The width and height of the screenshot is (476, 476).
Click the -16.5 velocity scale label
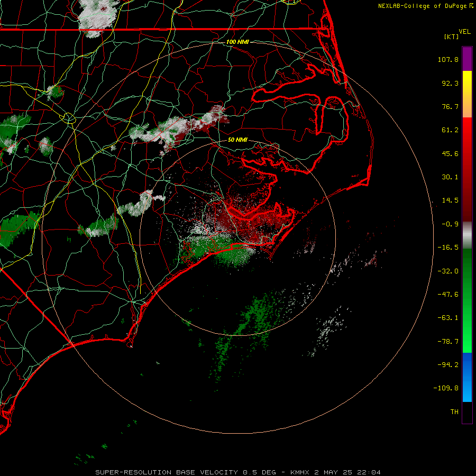pyautogui.click(x=448, y=248)
